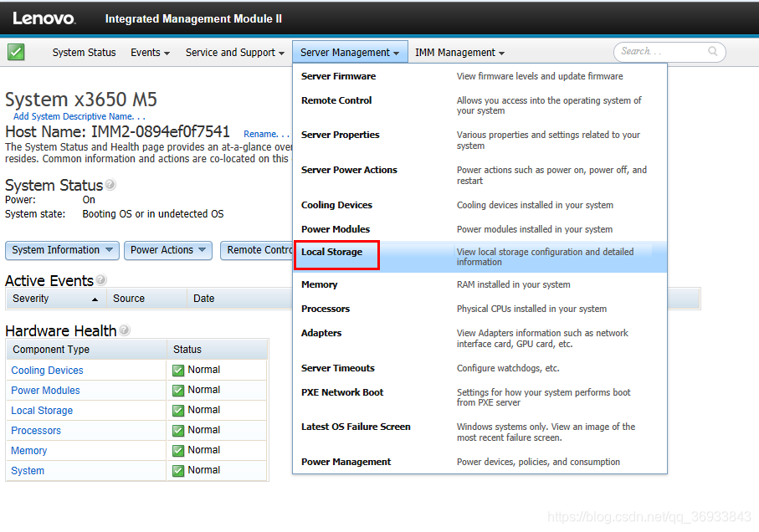Click the 'Booting OS or in undetected OS' text
759x532 pixels.
pos(153,214)
